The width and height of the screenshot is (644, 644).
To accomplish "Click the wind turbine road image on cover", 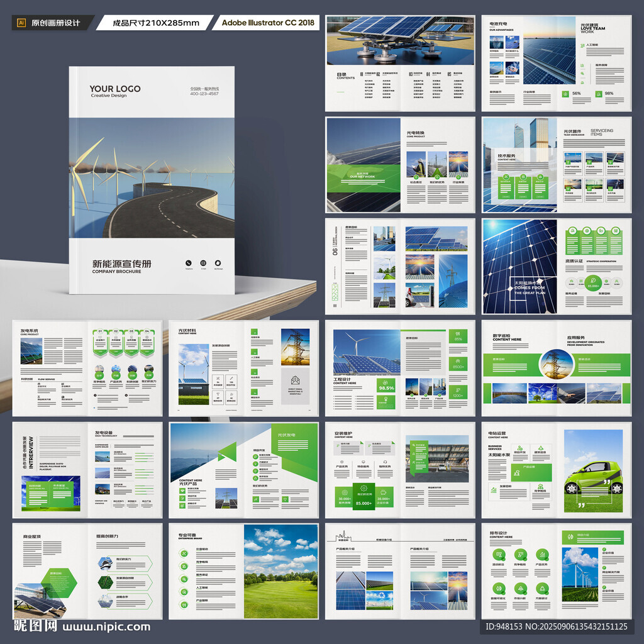I will coord(152,178).
